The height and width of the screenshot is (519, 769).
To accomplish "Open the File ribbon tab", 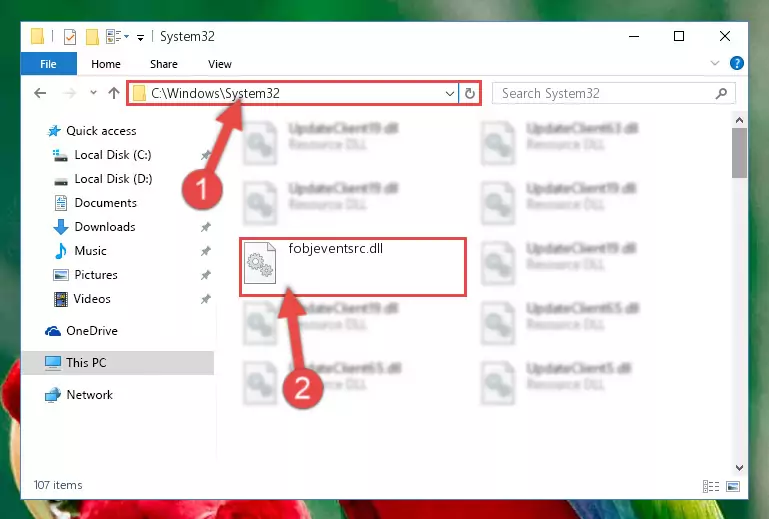I will (48, 64).
